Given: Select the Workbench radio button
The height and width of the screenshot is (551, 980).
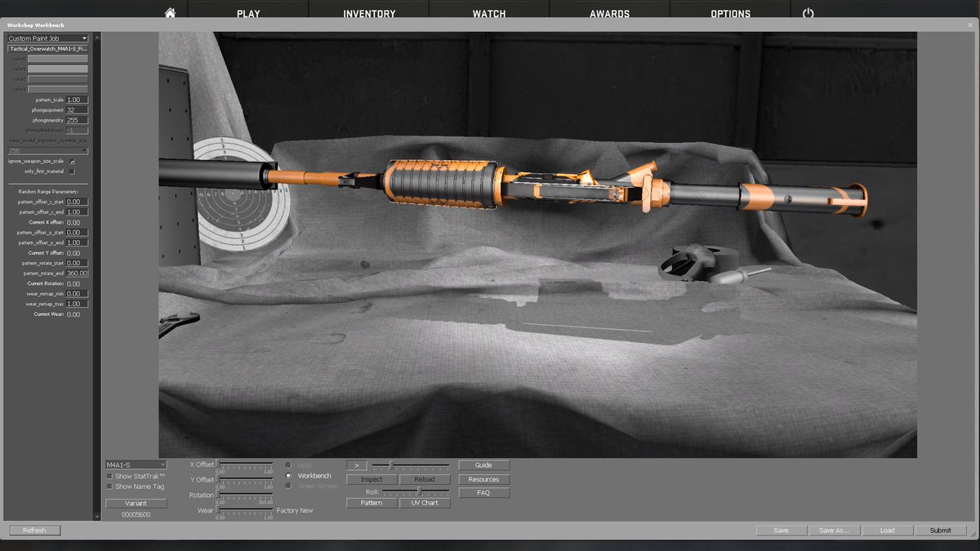Looking at the screenshot, I should coord(288,475).
